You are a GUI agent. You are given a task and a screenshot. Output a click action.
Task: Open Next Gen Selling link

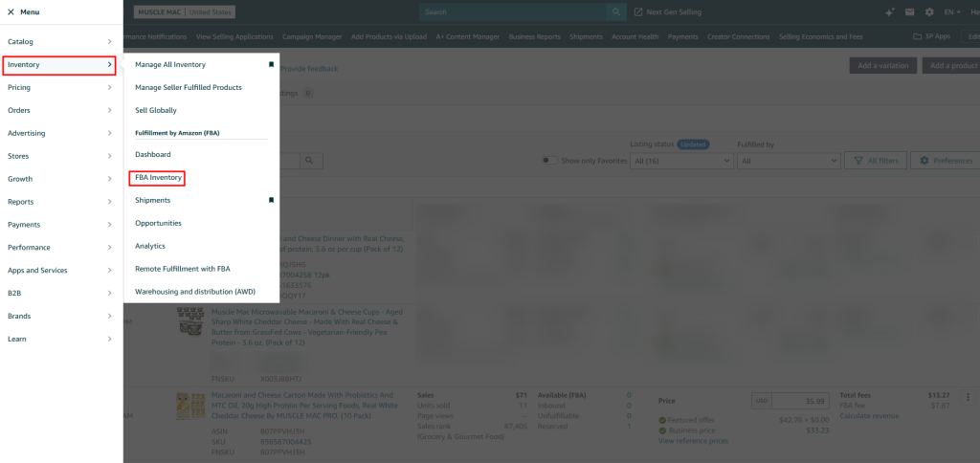coord(674,11)
